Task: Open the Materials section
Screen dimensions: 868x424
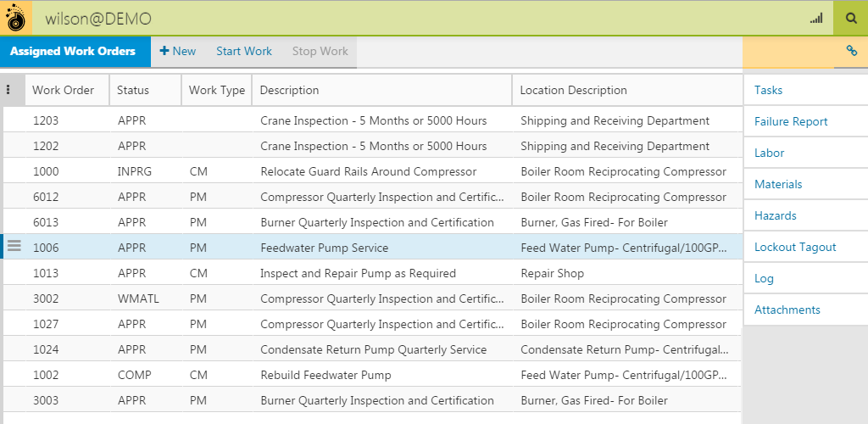Action: (778, 184)
